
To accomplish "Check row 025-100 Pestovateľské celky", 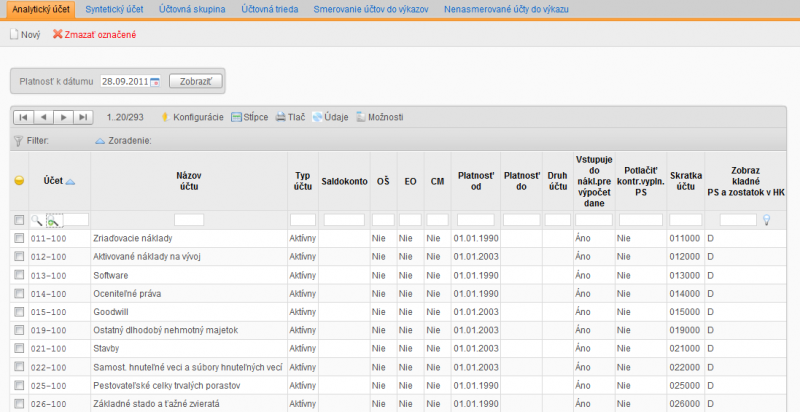I will [x=19, y=385].
